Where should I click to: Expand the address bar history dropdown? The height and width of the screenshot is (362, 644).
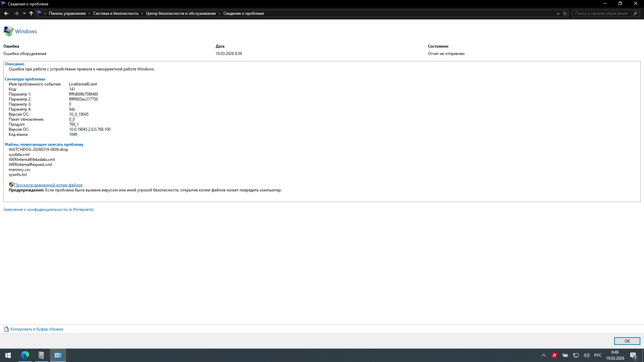coord(558,13)
